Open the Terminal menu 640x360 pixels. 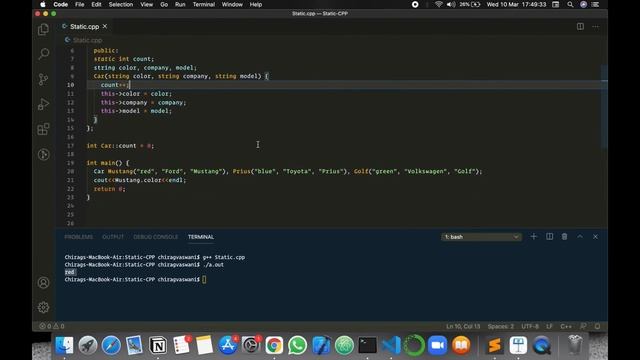pyautogui.click(x=204, y=4)
